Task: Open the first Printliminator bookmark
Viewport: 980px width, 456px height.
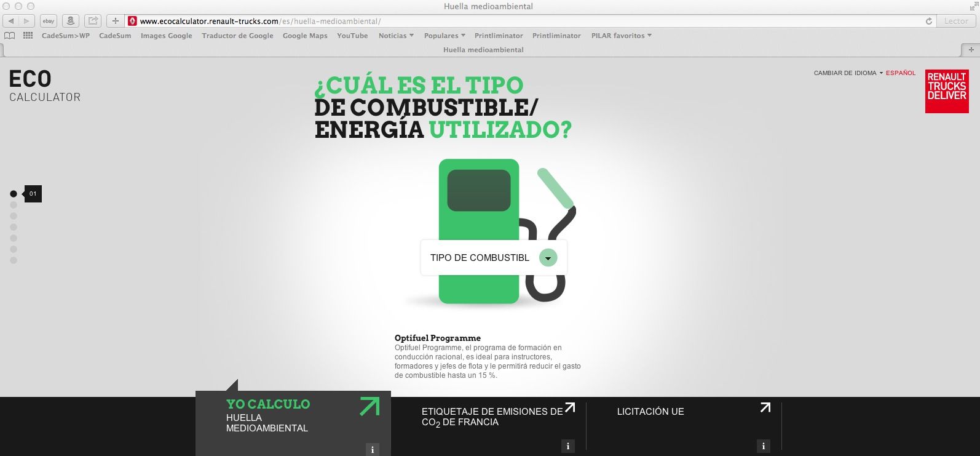Action: (x=499, y=36)
